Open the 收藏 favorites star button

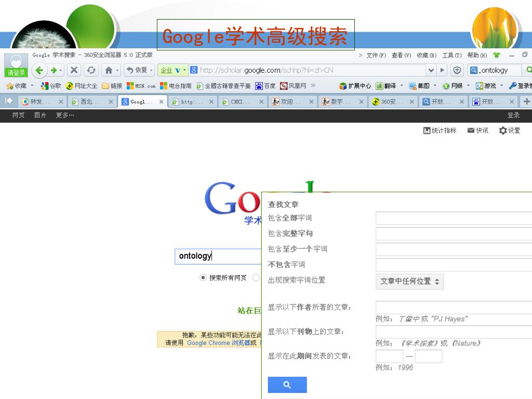(x=17, y=86)
